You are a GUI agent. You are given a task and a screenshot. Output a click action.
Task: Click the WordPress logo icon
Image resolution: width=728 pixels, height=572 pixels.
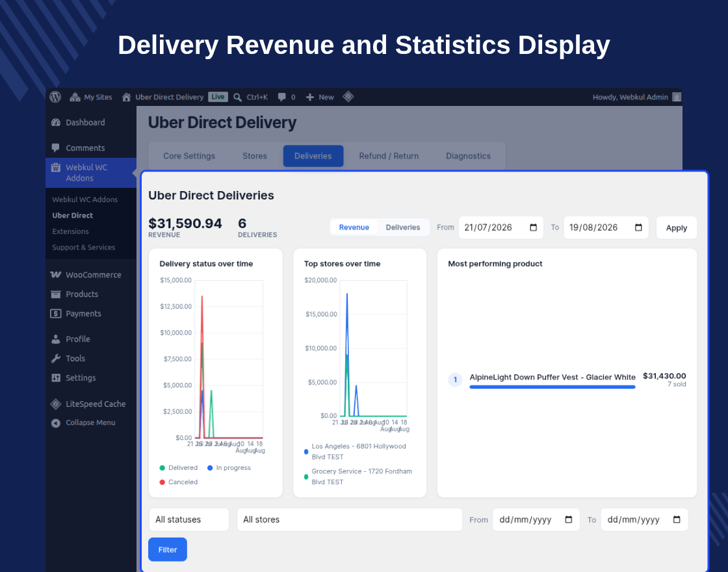tap(55, 97)
